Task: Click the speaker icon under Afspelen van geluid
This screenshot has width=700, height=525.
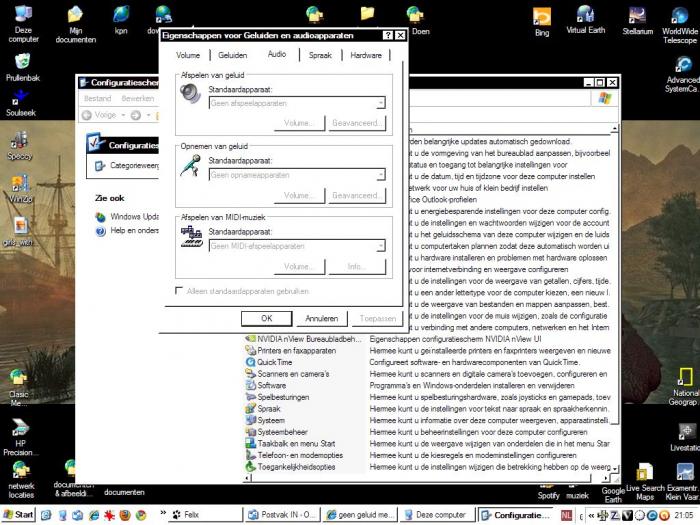Action: coord(191,93)
